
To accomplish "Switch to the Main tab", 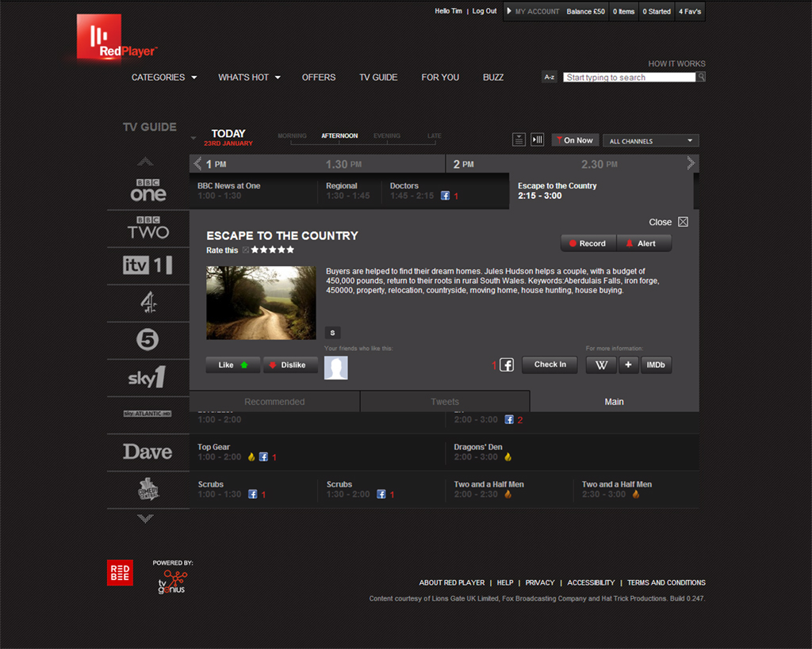I will coord(615,402).
